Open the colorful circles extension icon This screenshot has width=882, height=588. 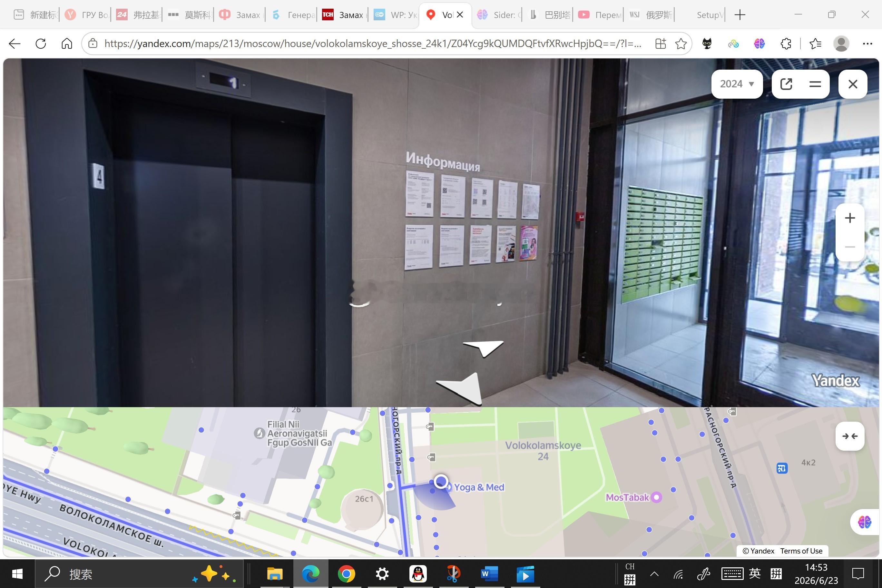click(x=733, y=44)
